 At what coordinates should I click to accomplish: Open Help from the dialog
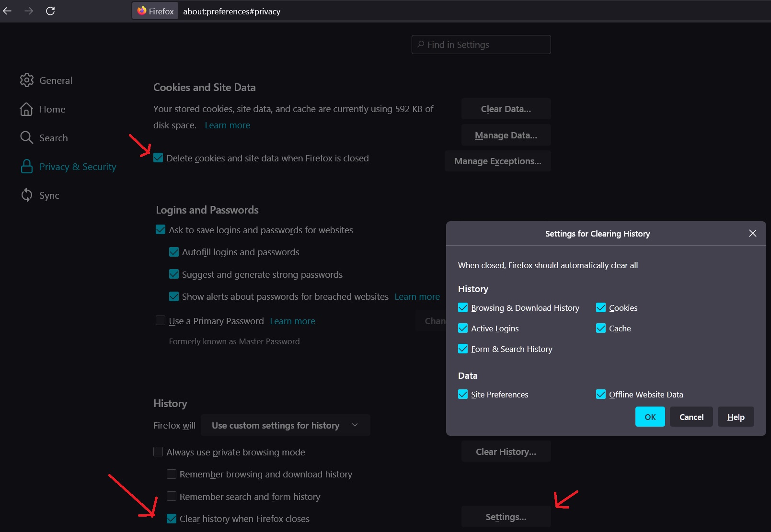pos(736,417)
